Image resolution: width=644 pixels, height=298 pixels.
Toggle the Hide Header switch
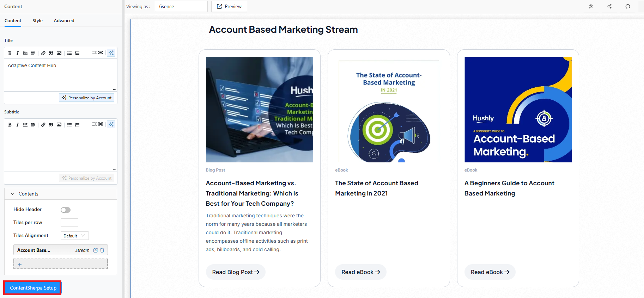tap(66, 210)
